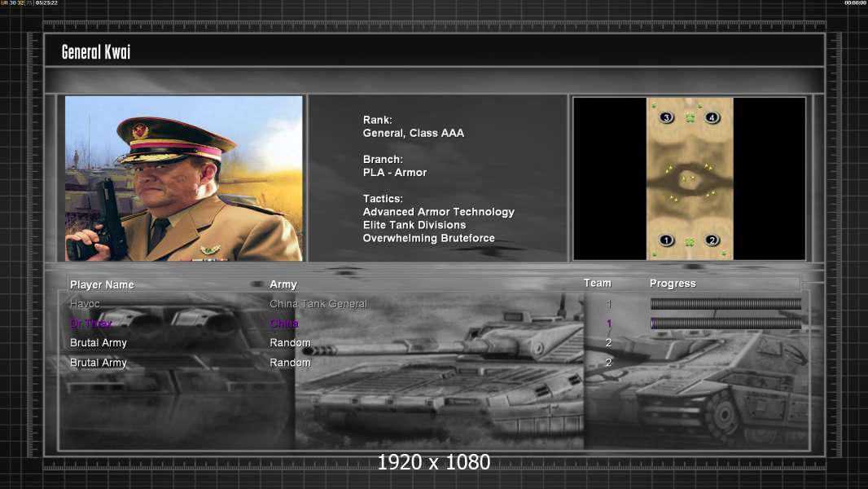Select start position 4 on the minimap
Screen dimensions: 868x489
point(712,117)
